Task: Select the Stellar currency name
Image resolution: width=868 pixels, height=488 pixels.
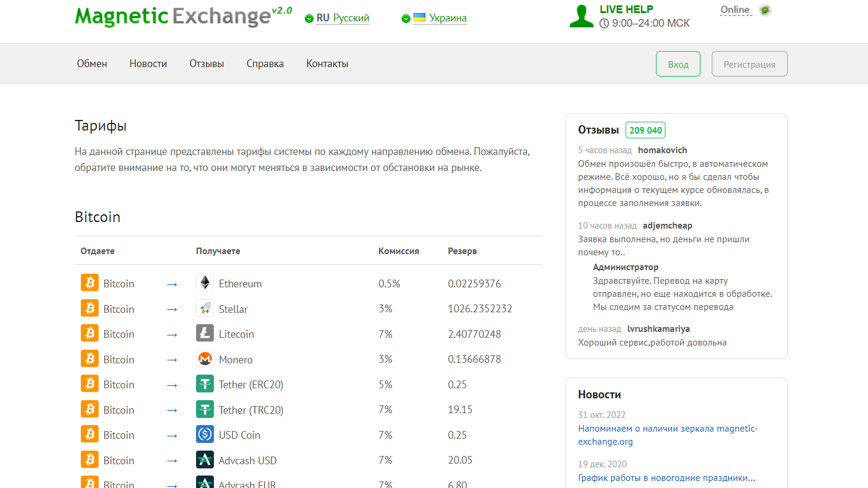Action: [233, 309]
